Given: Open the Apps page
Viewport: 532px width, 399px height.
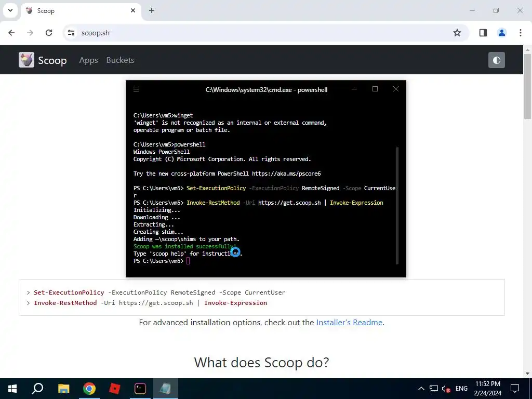Looking at the screenshot, I should 88,60.
